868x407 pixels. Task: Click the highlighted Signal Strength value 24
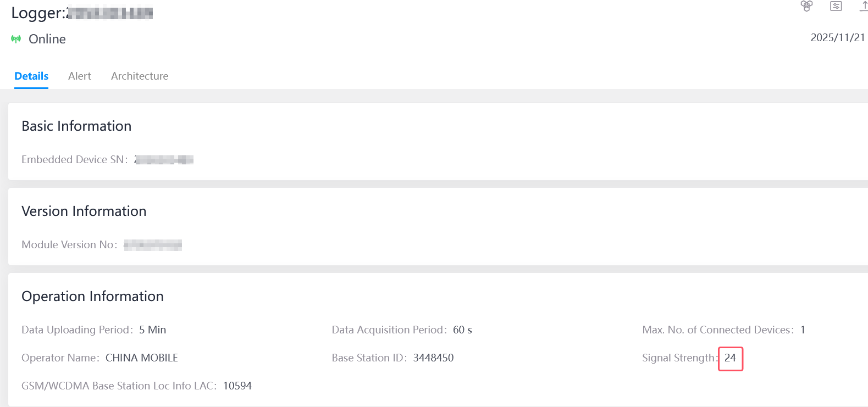(730, 358)
